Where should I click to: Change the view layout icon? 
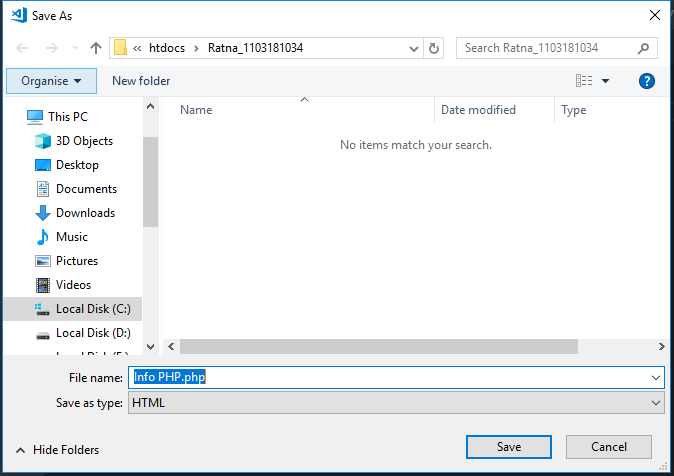(x=584, y=81)
